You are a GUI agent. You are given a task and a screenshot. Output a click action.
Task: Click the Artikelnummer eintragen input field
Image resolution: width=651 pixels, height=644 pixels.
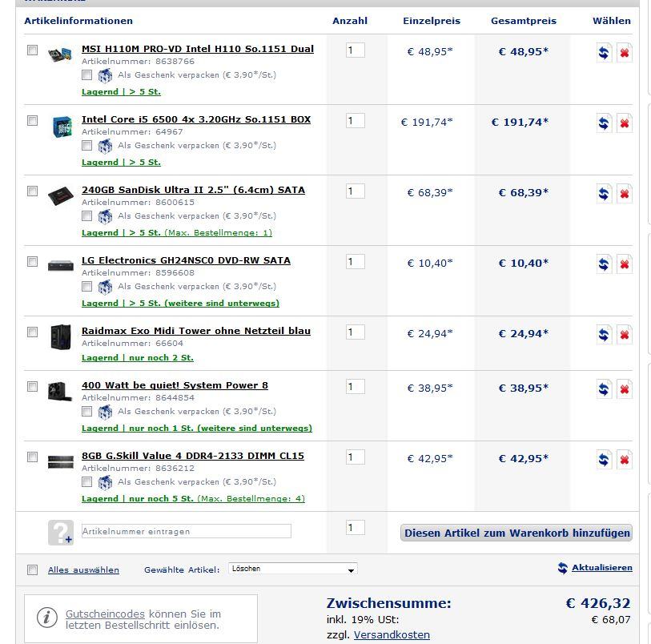[187, 531]
